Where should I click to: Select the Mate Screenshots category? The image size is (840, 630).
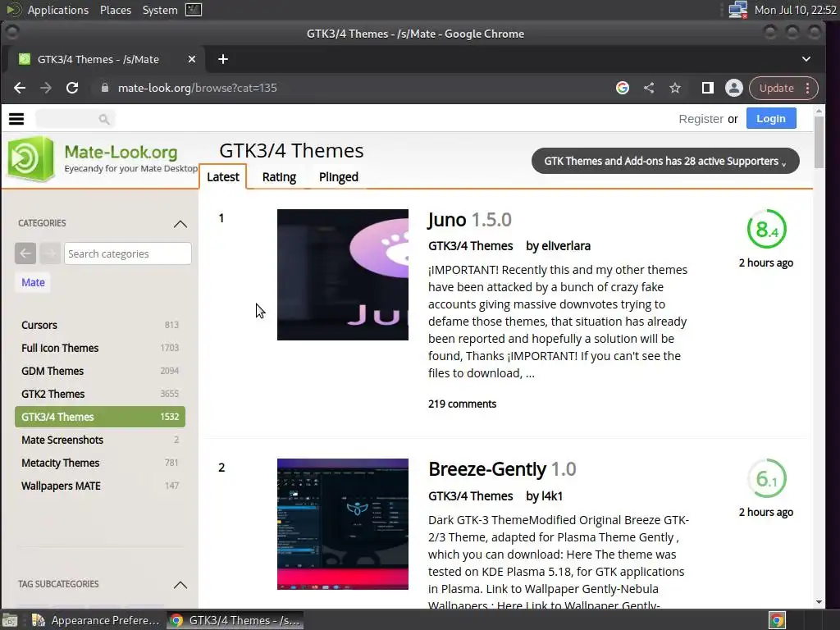click(100, 440)
